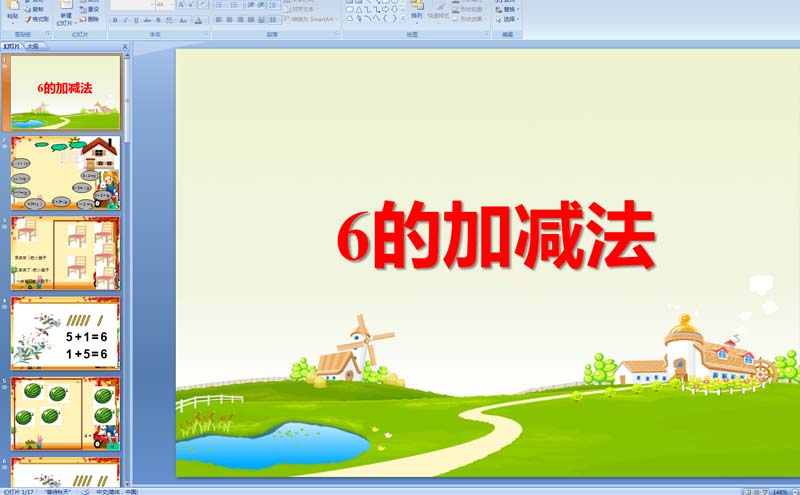Open Select (选择) dropdown in Editing
The image size is (800, 495).
(508, 19)
